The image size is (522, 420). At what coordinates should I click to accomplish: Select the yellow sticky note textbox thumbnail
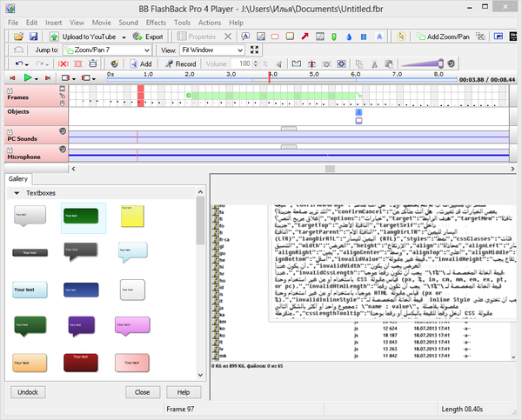coord(130,217)
